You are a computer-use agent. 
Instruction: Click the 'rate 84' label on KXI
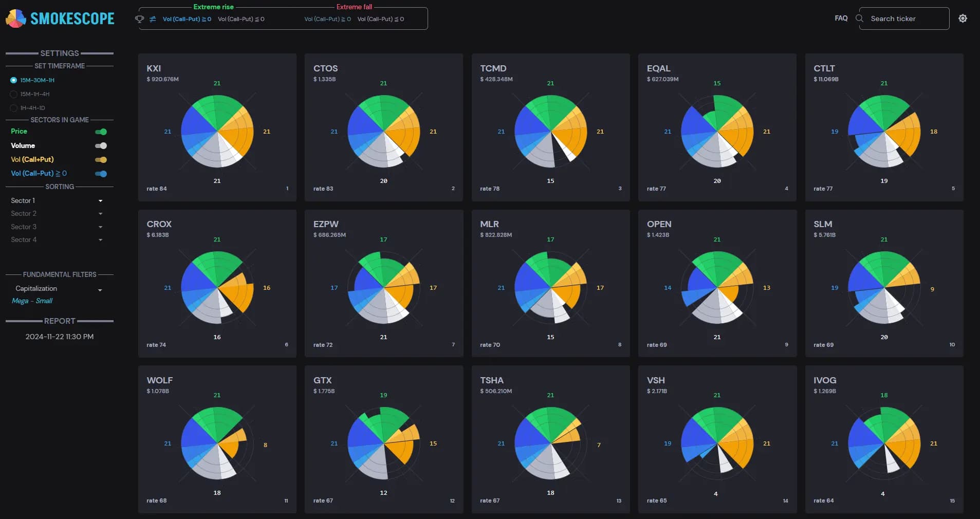pos(157,189)
